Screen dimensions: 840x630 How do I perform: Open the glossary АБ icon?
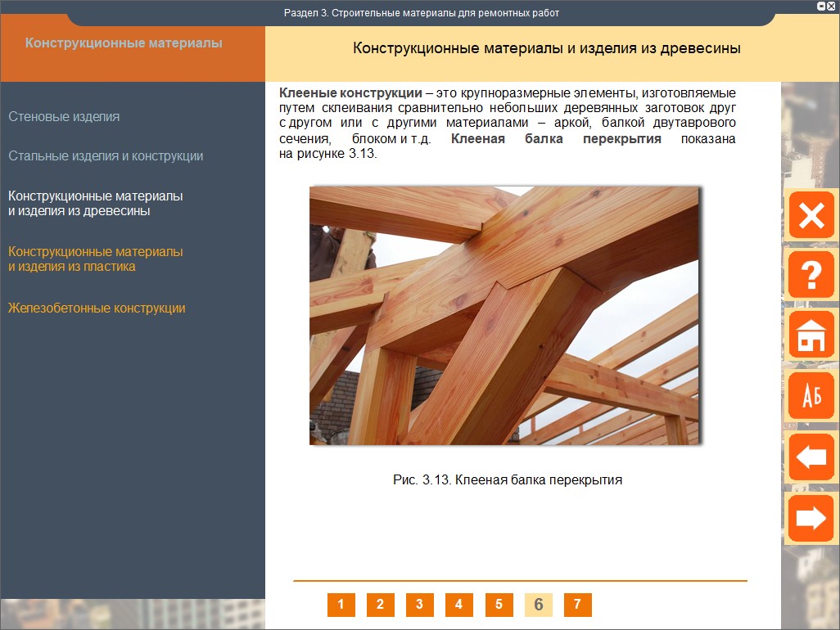[x=811, y=397]
